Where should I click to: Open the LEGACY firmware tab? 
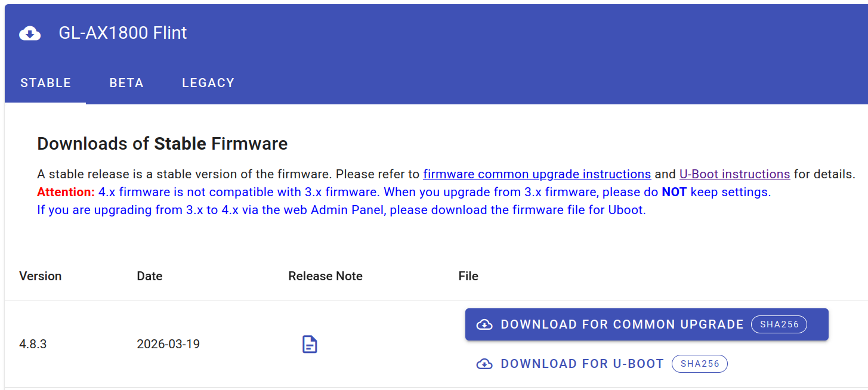pyautogui.click(x=208, y=83)
